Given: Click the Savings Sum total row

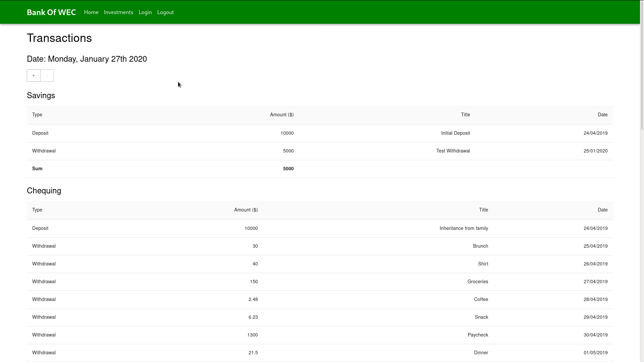Looking at the screenshot, I should [x=37, y=169].
